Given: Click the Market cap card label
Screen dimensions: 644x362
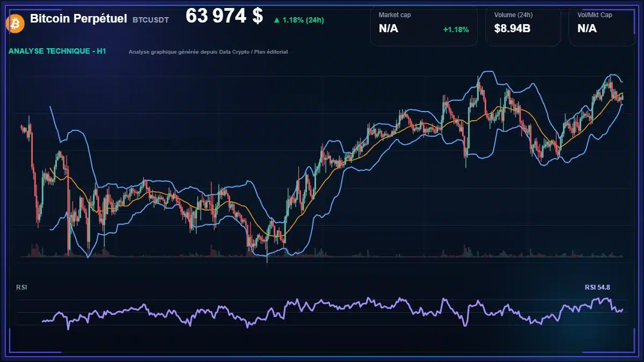Looking at the screenshot, I should coord(395,15).
